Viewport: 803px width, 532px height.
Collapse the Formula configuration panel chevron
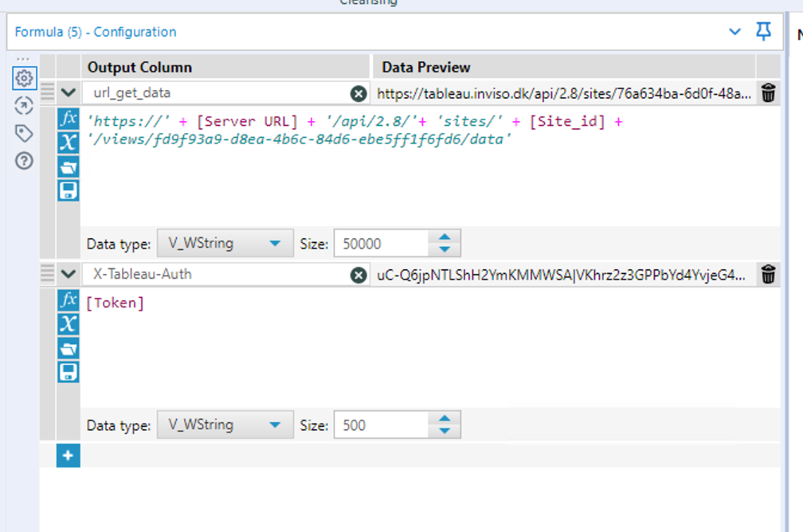pos(734,32)
